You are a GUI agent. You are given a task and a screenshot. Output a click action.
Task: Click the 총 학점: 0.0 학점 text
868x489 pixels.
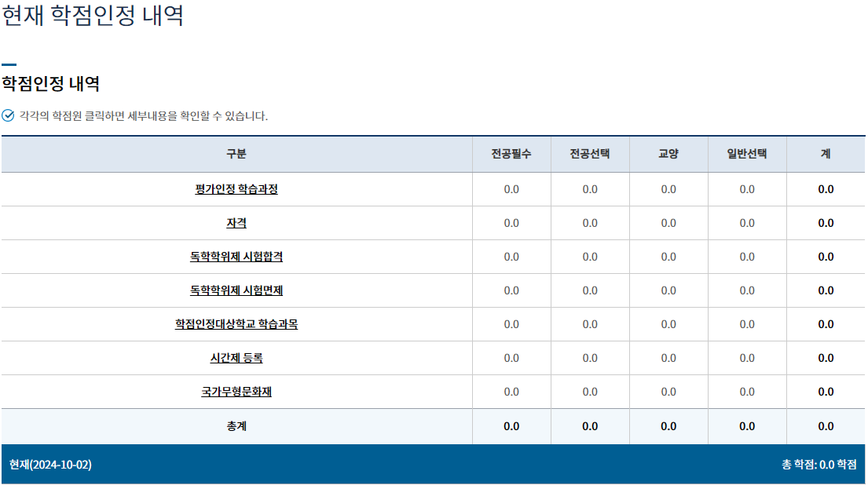click(819, 465)
